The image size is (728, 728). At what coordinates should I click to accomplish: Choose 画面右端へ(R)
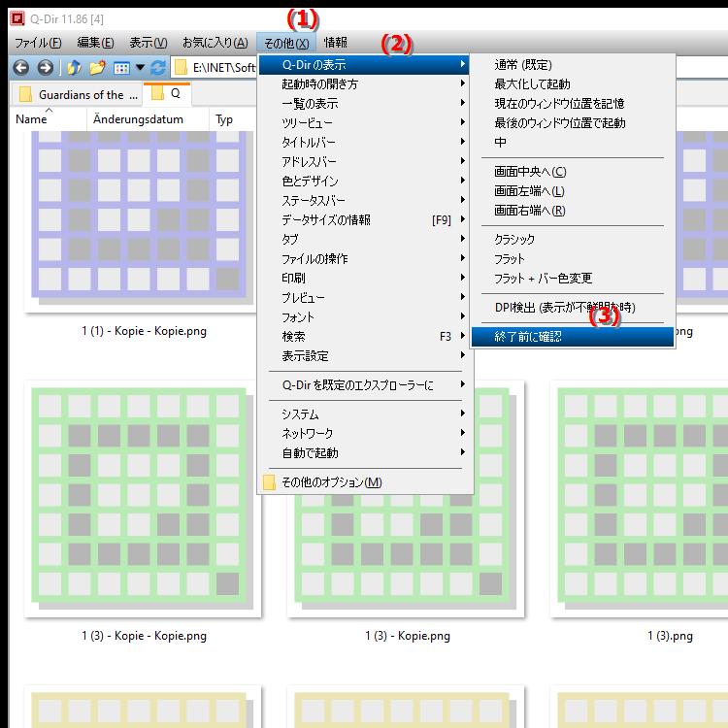(x=573, y=211)
